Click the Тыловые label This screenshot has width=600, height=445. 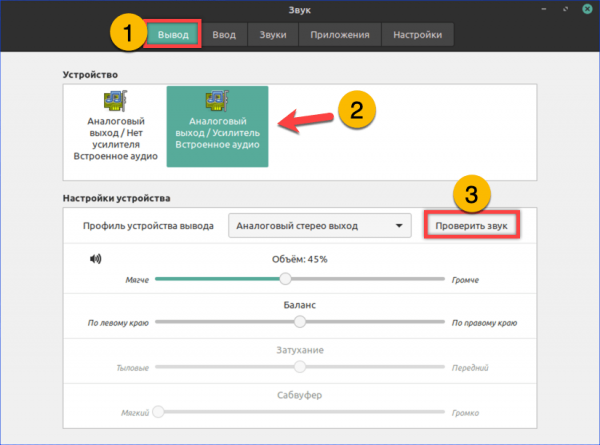coord(132,368)
